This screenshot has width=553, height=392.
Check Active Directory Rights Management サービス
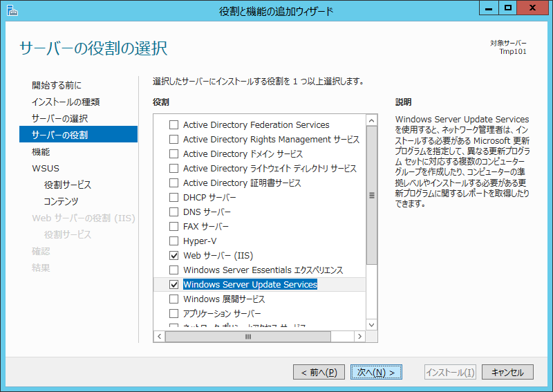174,140
